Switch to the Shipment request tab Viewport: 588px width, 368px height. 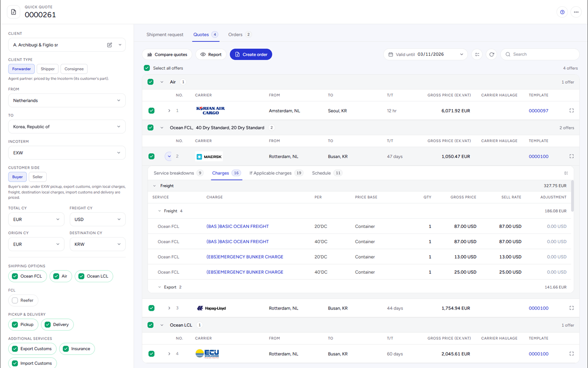[165, 34]
